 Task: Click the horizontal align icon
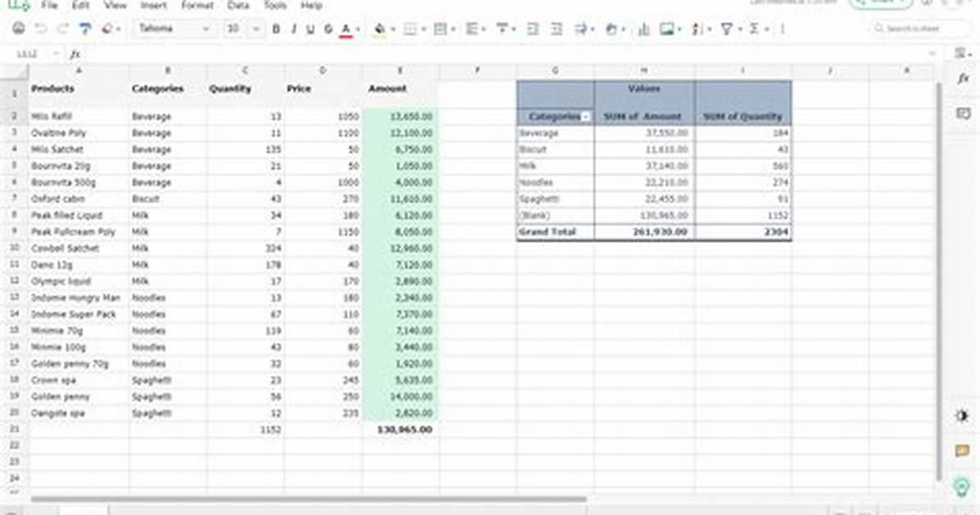click(x=472, y=29)
